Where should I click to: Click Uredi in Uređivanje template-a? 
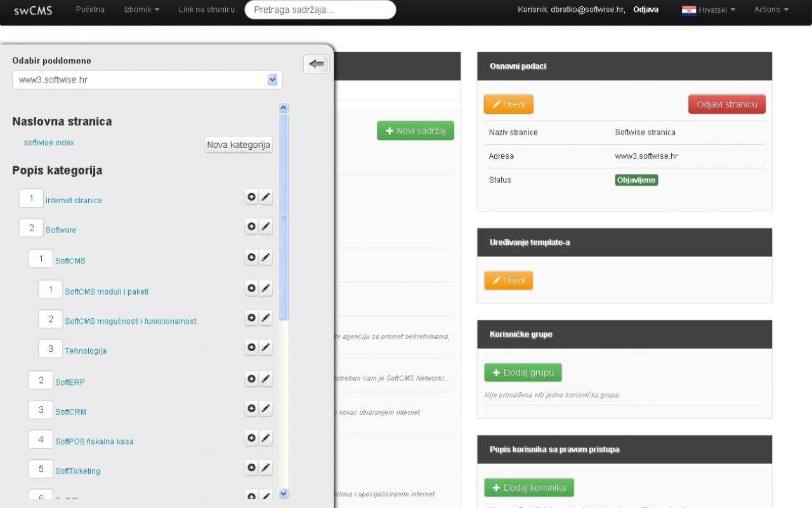pyautogui.click(x=509, y=281)
